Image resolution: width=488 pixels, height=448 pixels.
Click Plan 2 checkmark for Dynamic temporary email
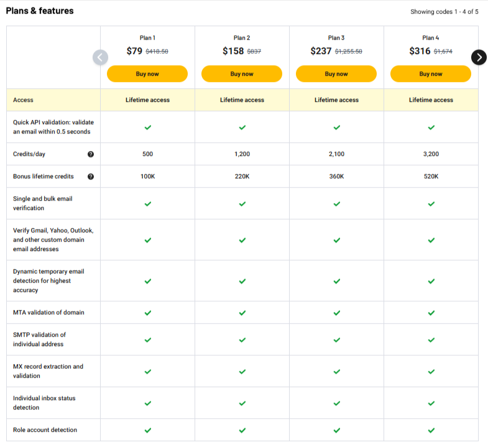(x=242, y=281)
